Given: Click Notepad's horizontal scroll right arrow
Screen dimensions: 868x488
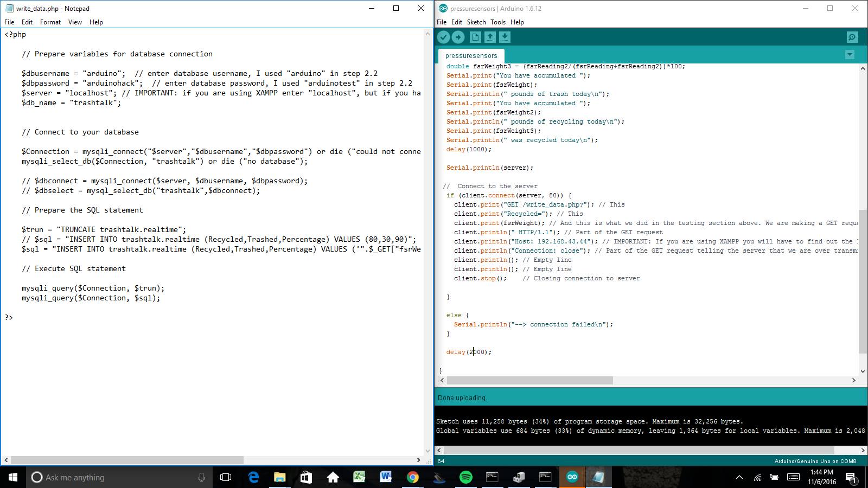Looking at the screenshot, I should point(418,460).
